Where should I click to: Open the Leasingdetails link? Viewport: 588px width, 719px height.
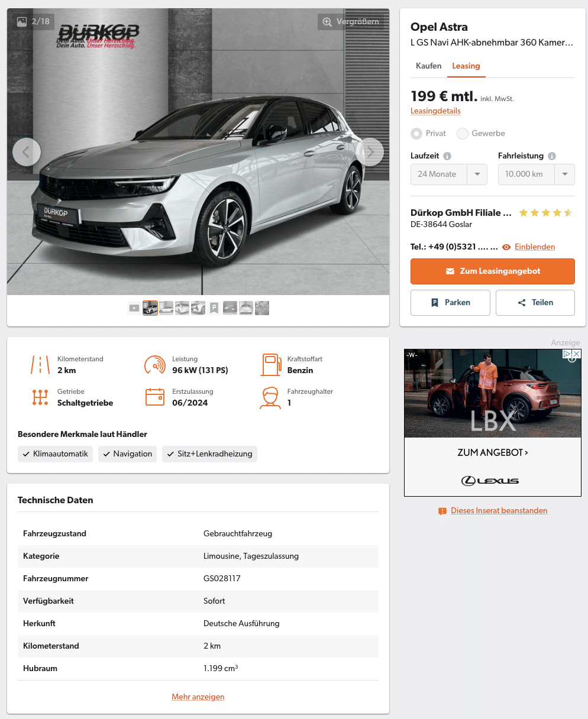(x=435, y=111)
